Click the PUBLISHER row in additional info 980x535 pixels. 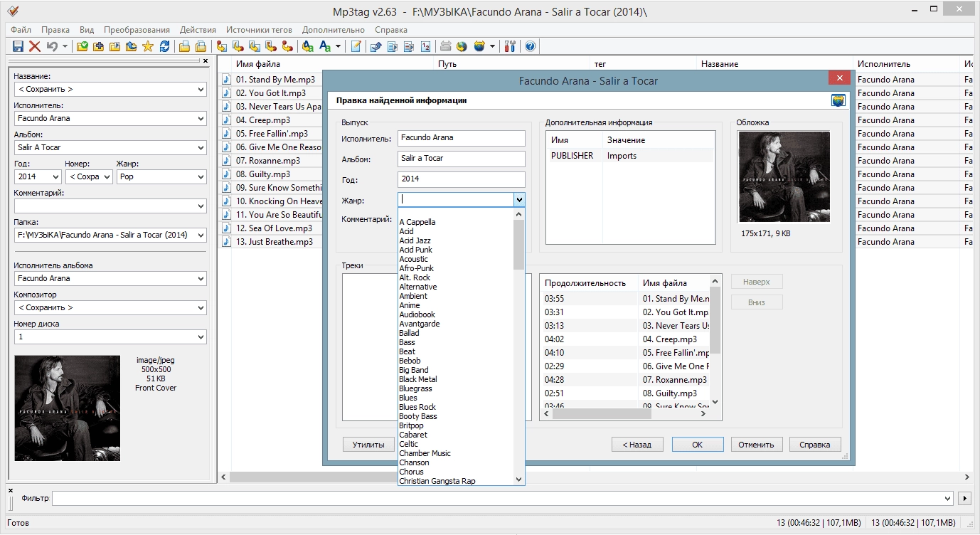pyautogui.click(x=631, y=156)
